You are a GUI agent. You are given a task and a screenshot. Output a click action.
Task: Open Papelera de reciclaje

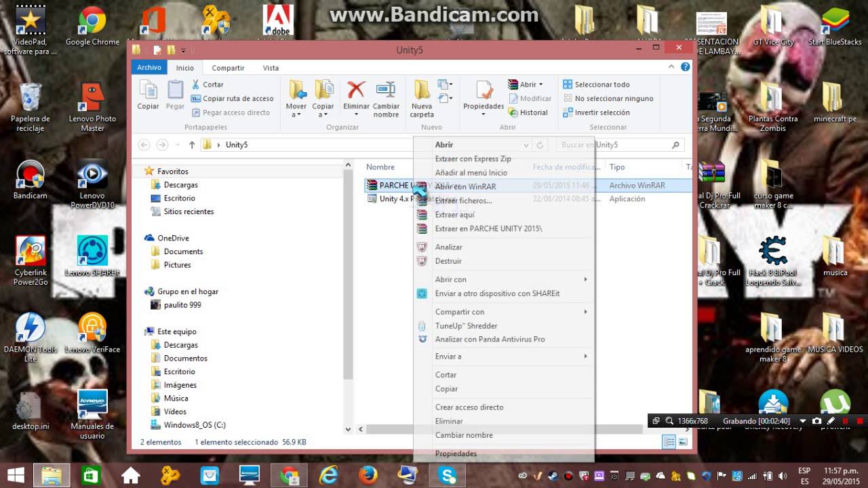coord(31,107)
